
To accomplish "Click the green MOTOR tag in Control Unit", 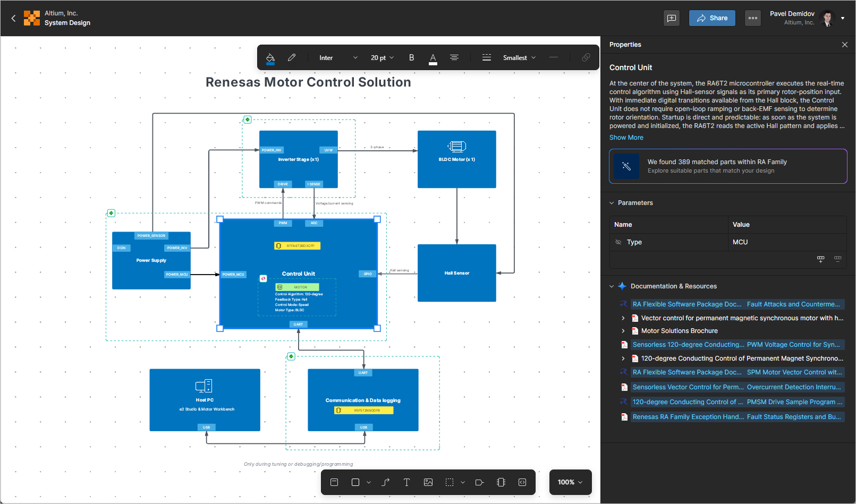I will click(298, 287).
